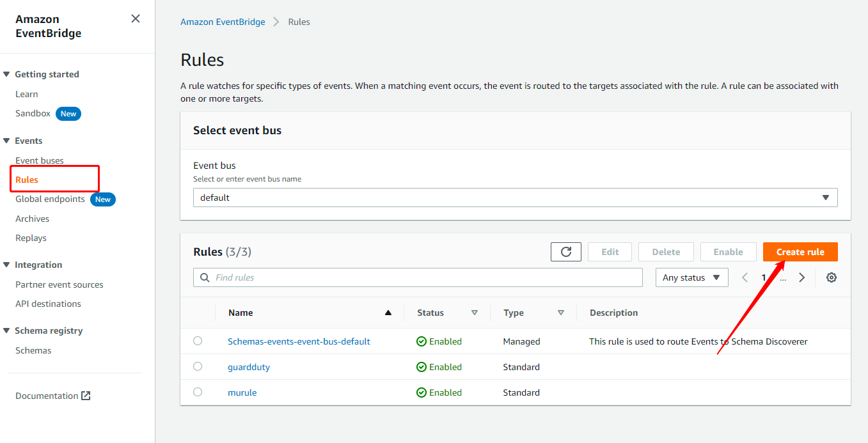Select the guardduty rule radio button

(198, 366)
